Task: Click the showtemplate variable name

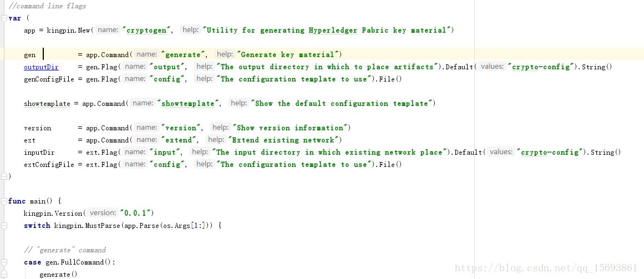Action: click(47, 104)
